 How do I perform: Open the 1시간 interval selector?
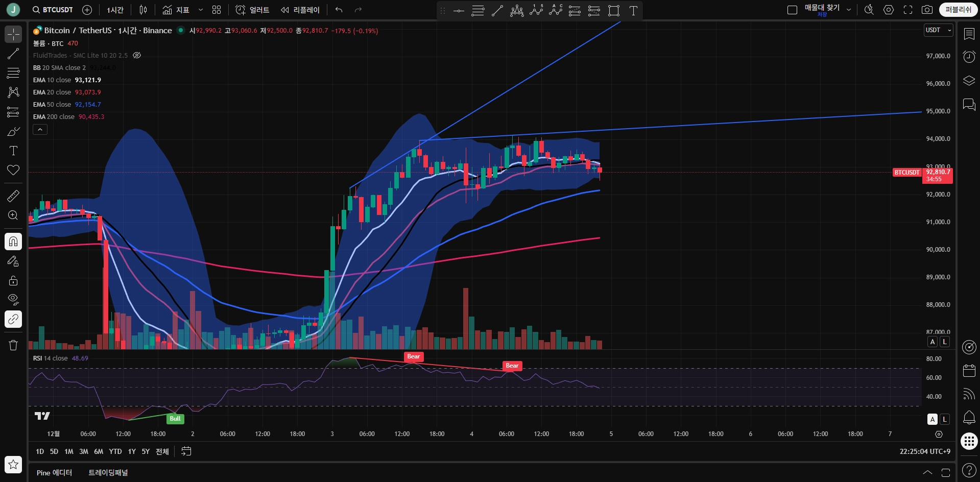point(115,10)
